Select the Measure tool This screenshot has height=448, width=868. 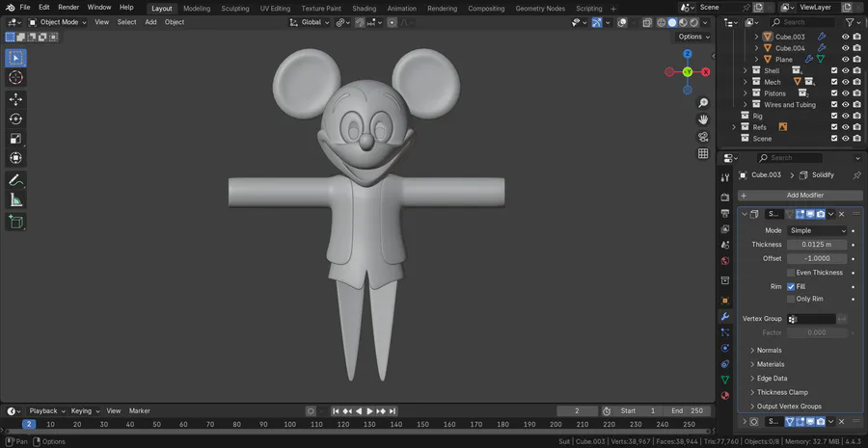click(15, 199)
